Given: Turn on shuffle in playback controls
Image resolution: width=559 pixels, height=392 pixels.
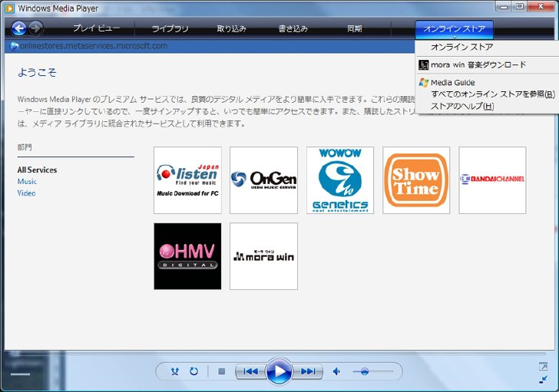Looking at the screenshot, I should click(x=175, y=372).
